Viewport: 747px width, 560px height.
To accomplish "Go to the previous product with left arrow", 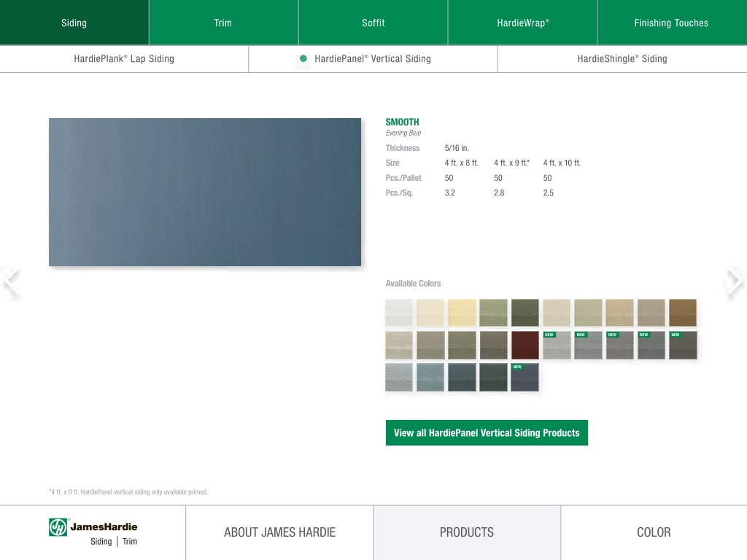I will pos(11,281).
